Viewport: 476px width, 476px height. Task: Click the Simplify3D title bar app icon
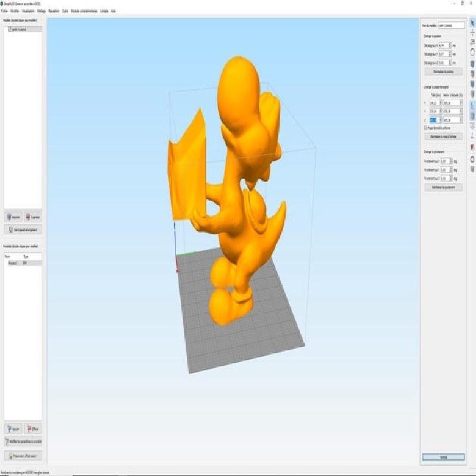2,4
